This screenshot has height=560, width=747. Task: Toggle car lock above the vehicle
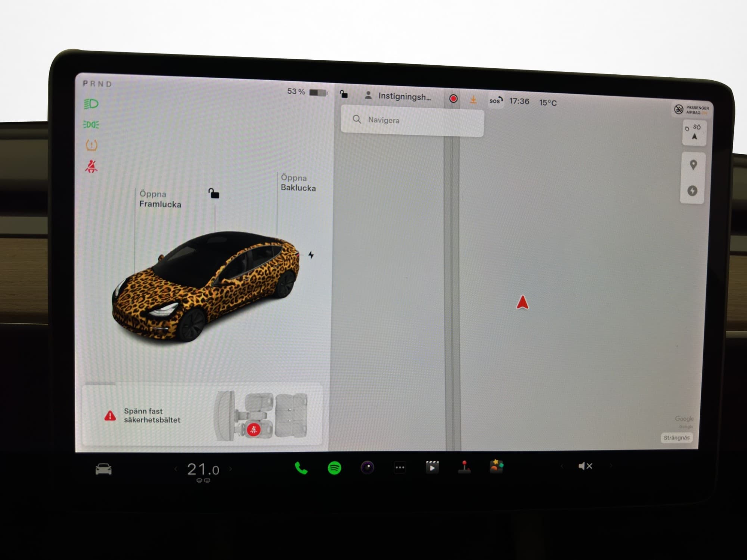click(x=214, y=193)
